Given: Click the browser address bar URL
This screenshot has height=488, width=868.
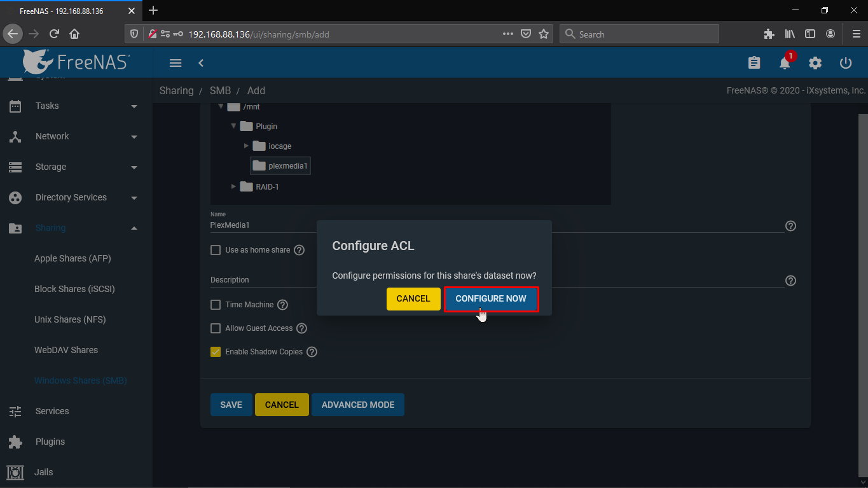Looking at the screenshot, I should (x=259, y=34).
